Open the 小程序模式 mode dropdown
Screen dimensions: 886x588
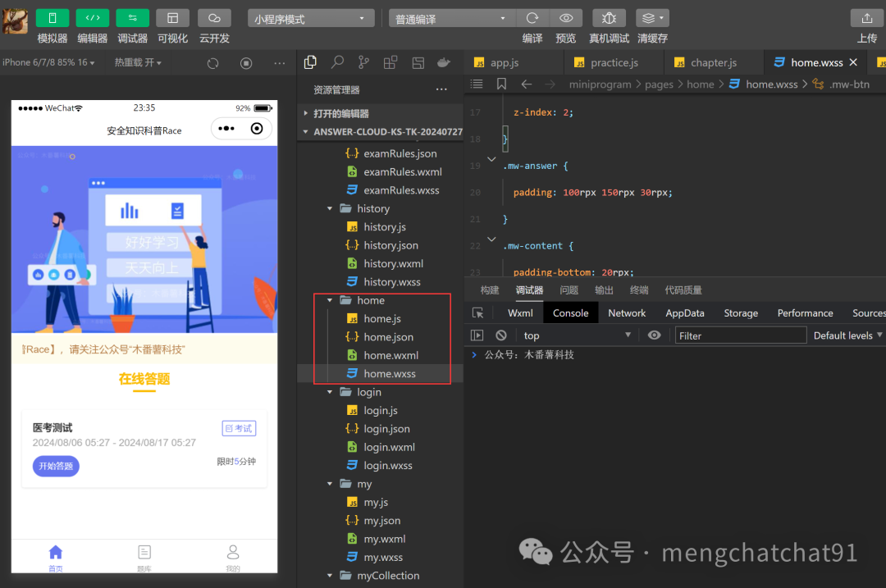pyautogui.click(x=311, y=19)
